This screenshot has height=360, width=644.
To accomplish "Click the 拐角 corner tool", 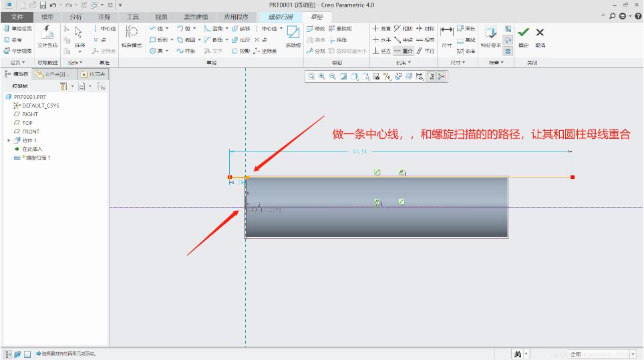I will point(338,40).
